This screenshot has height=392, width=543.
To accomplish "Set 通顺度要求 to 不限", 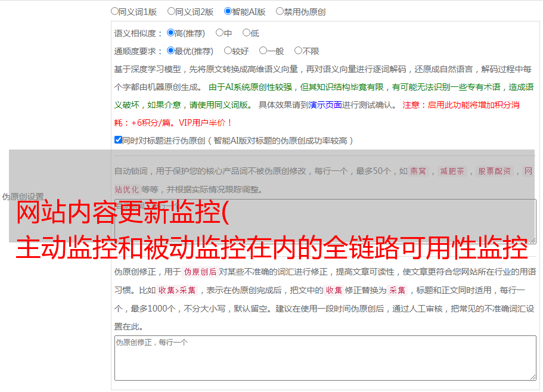I will click(x=298, y=51).
